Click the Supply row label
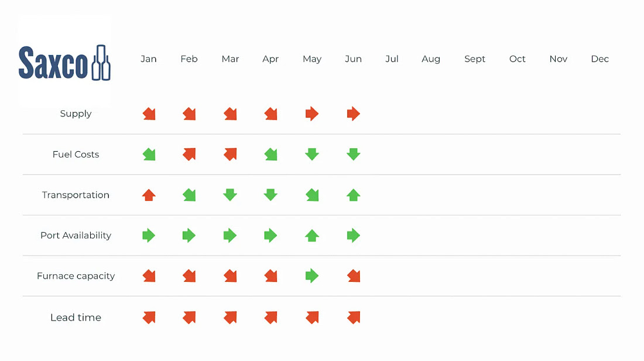644x361 pixels. click(76, 114)
